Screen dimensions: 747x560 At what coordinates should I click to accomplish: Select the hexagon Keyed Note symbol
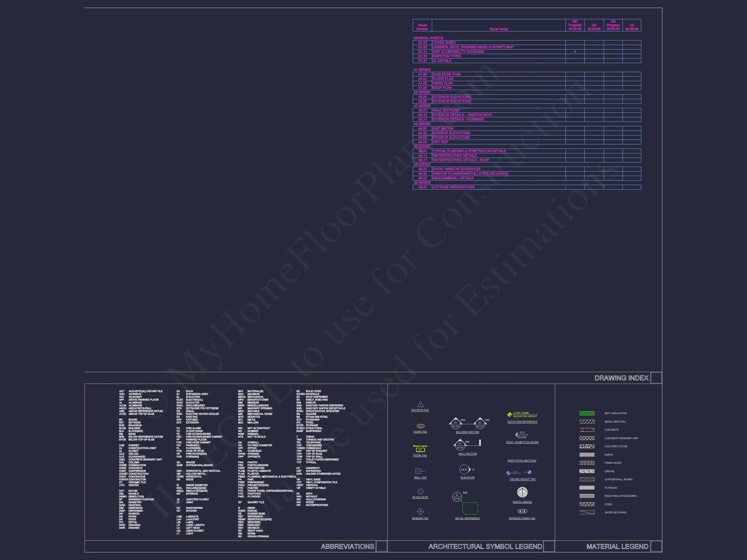tap(420, 491)
